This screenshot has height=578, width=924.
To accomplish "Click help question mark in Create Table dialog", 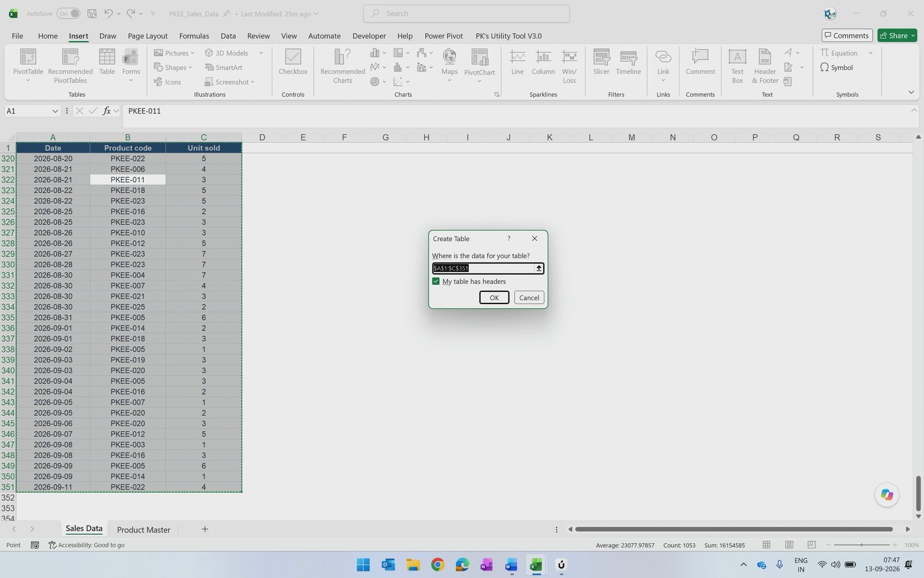I will (x=509, y=239).
